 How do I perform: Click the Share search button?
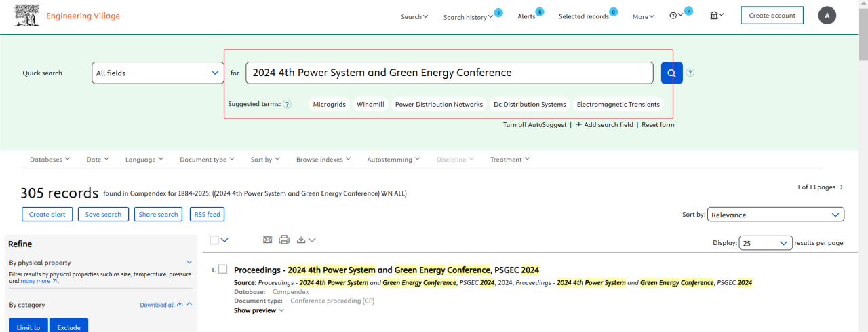pyautogui.click(x=158, y=214)
